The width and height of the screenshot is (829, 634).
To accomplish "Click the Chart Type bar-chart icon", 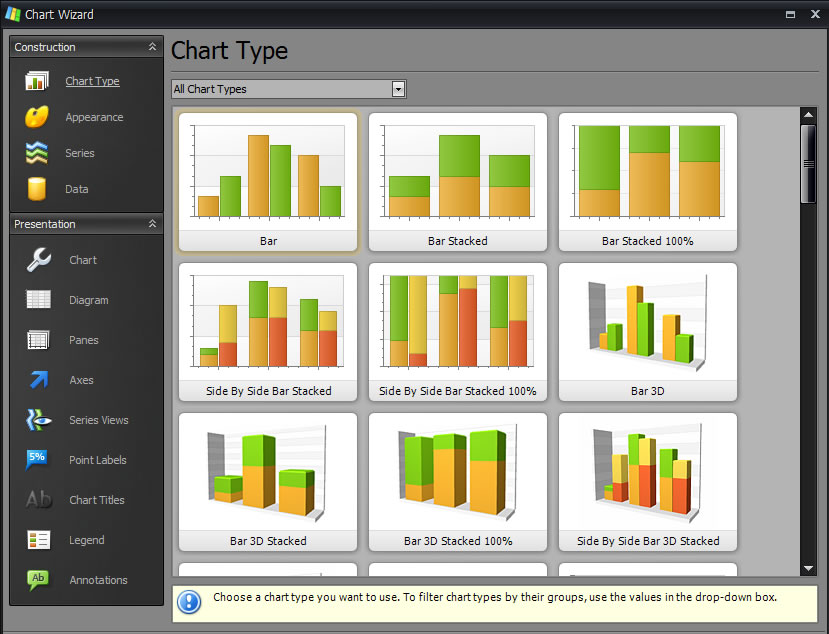I will pos(36,81).
